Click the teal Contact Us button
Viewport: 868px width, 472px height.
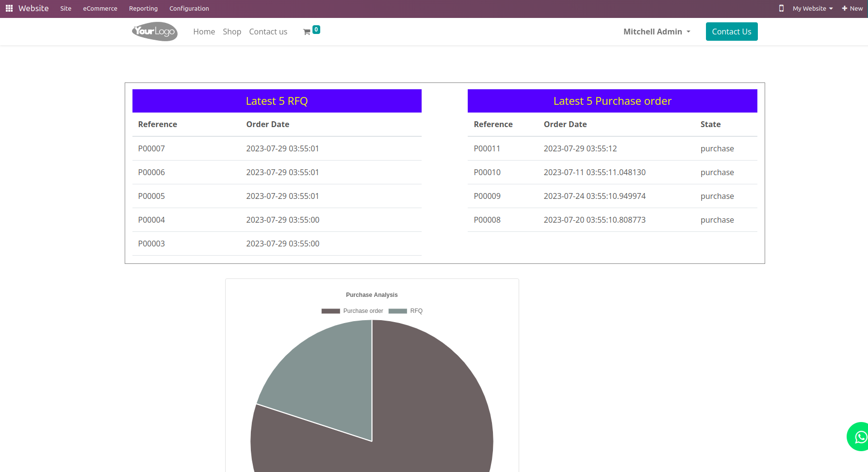click(x=732, y=32)
